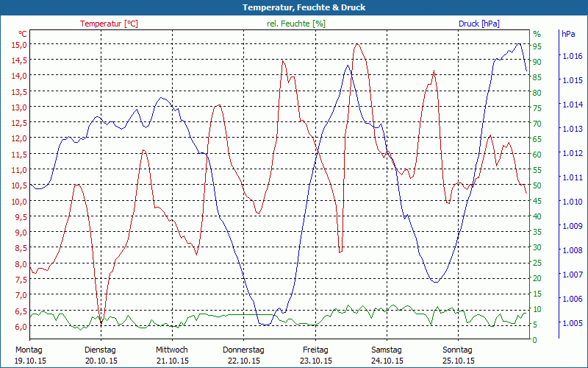Click the 95 humidity axis tick

(537, 46)
